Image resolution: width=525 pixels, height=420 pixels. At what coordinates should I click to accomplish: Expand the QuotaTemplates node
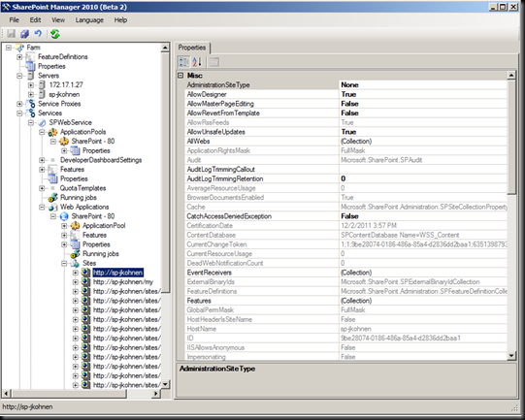tap(42, 188)
